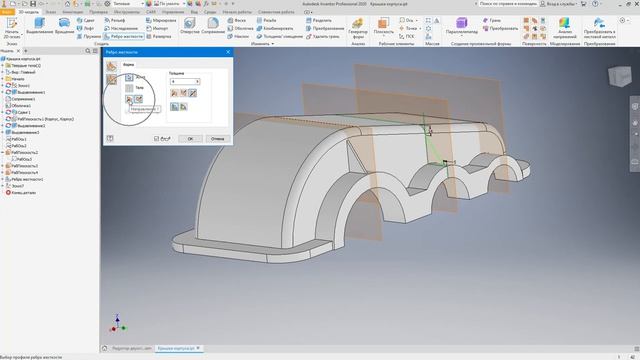Select the Маркировка decal tool
Screen dimensions: 640x360
coord(161,20)
